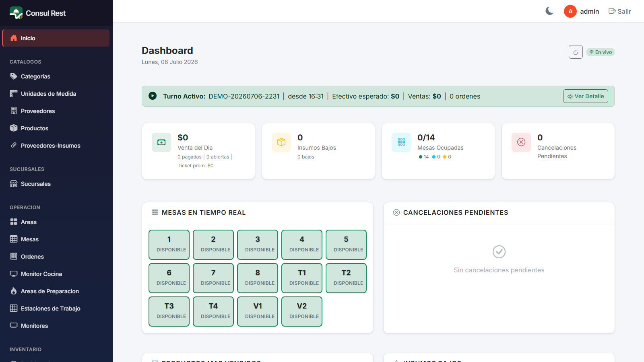Select table T1 tile
This screenshot has height=362, width=644.
coord(302,278)
